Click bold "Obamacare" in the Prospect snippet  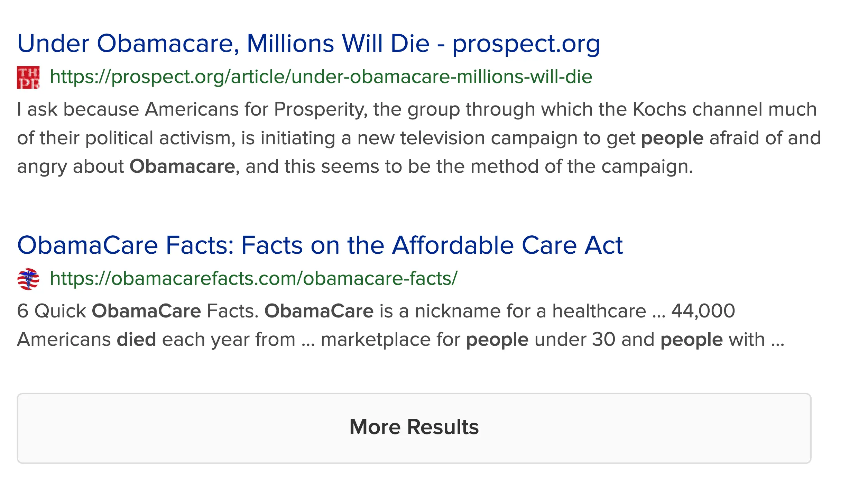click(182, 166)
